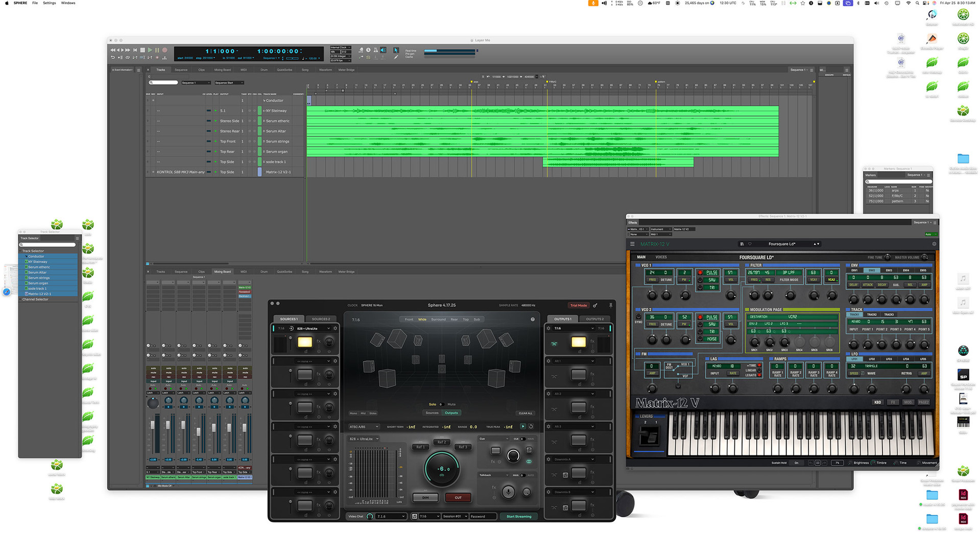Open the Matrix-12 V settings gear icon

click(x=934, y=244)
